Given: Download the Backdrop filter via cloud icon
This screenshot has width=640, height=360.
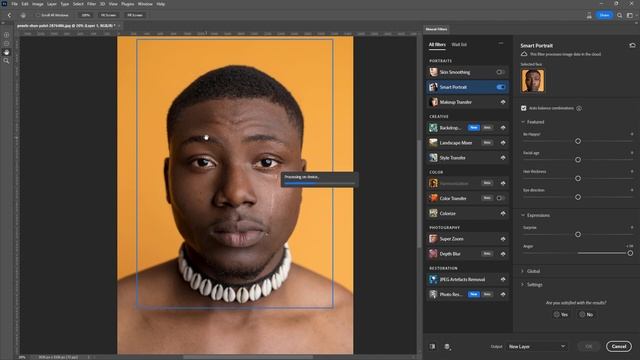Looking at the screenshot, I should pyautogui.click(x=503, y=128).
